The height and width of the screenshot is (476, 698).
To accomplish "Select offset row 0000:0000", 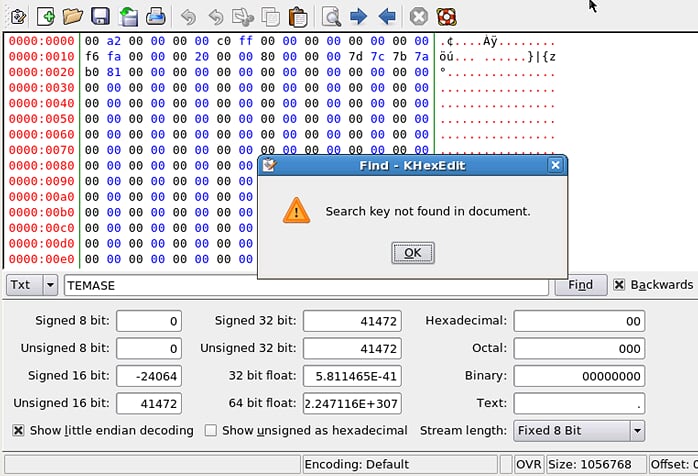I will [41, 41].
